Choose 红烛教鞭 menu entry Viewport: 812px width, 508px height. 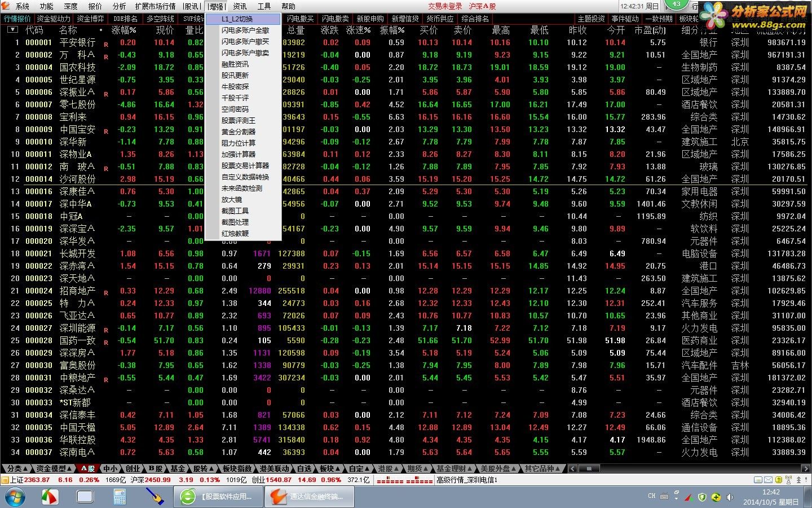[243, 233]
